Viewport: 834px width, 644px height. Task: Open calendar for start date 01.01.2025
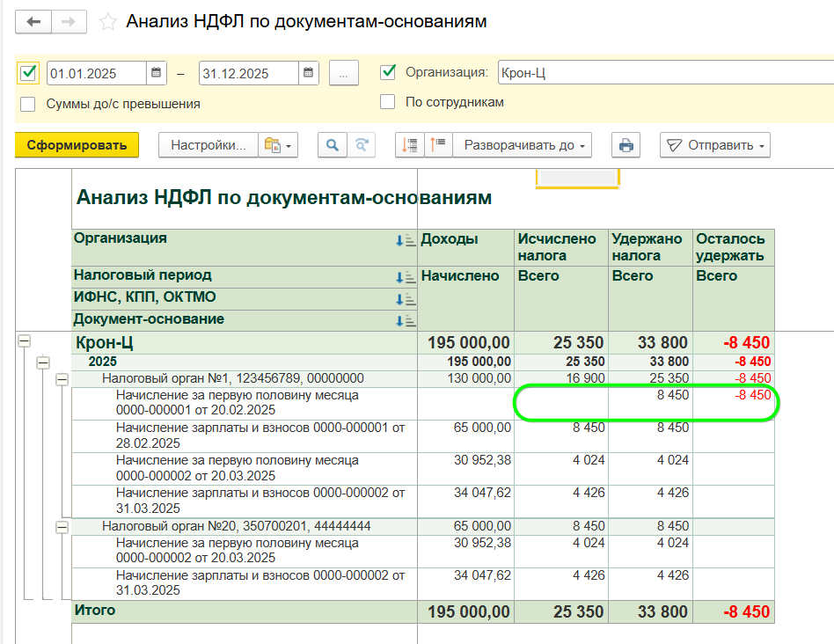156,73
